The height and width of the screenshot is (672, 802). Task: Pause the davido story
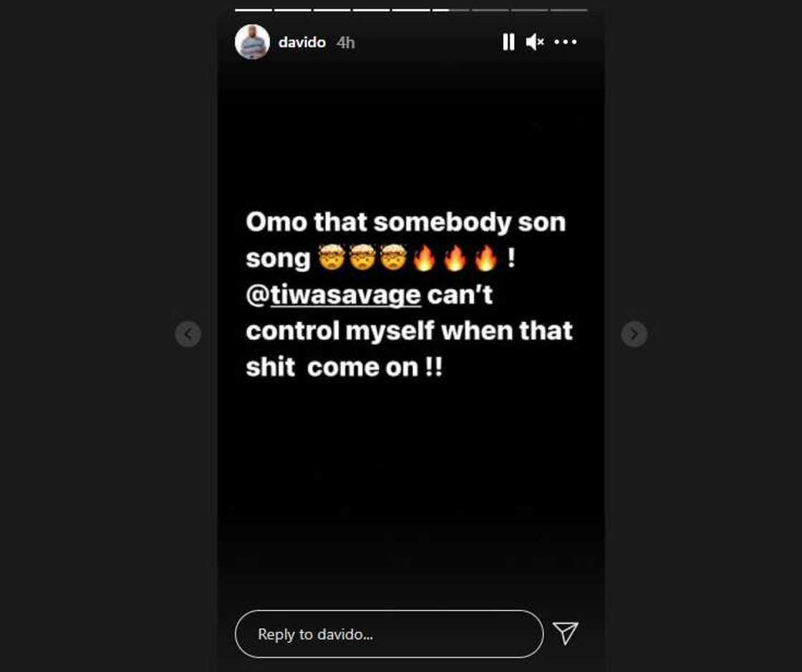point(508,42)
